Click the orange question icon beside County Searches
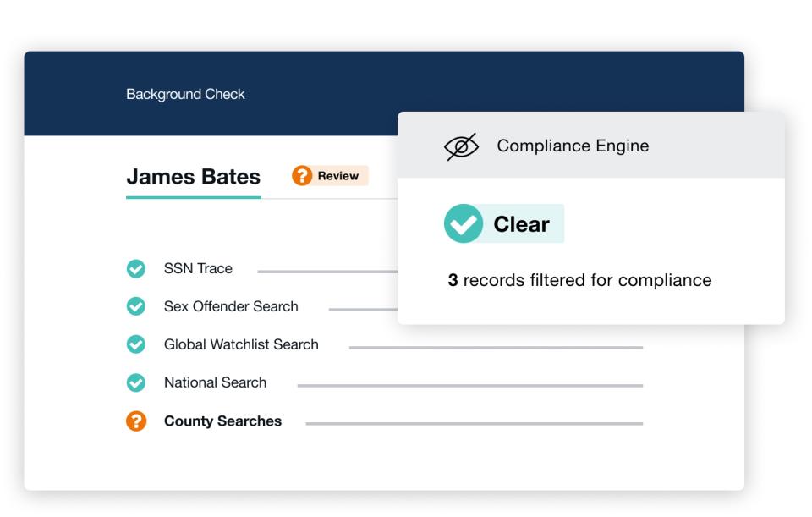This screenshot has height=517, width=812. point(136,421)
